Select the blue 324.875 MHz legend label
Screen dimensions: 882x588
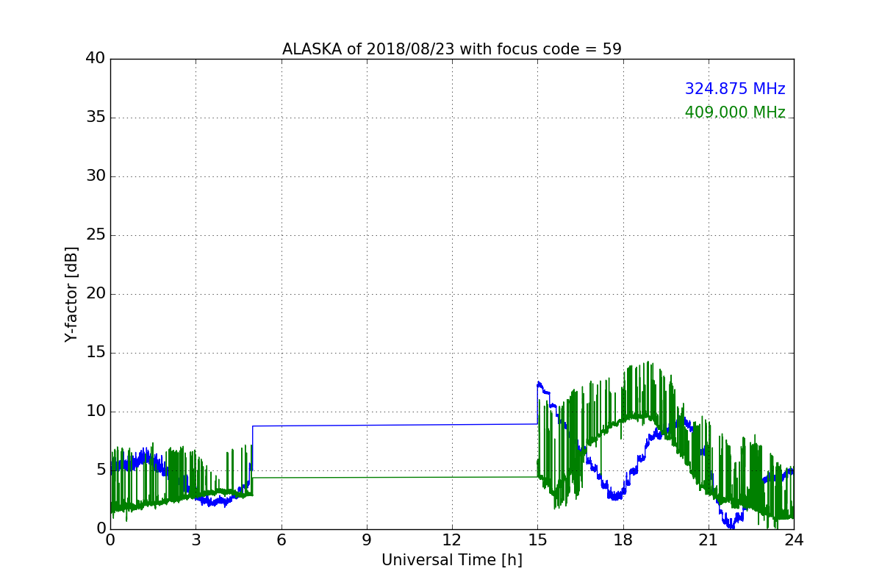pos(735,89)
